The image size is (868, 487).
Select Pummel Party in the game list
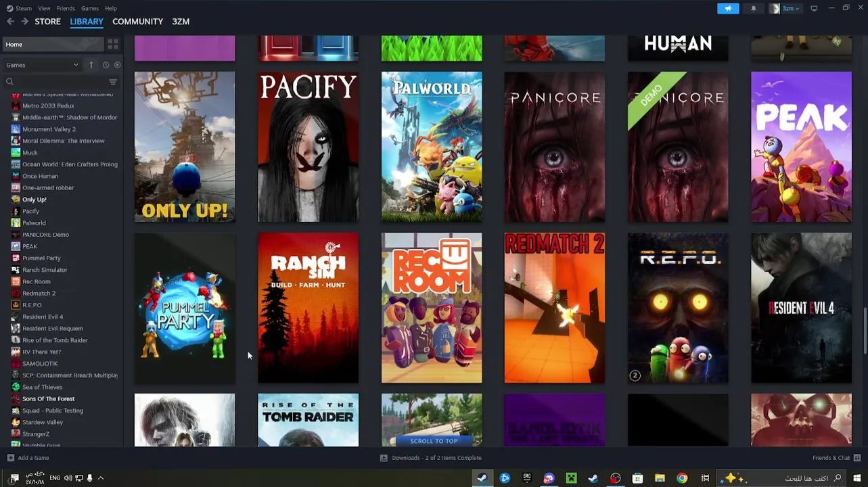point(41,258)
